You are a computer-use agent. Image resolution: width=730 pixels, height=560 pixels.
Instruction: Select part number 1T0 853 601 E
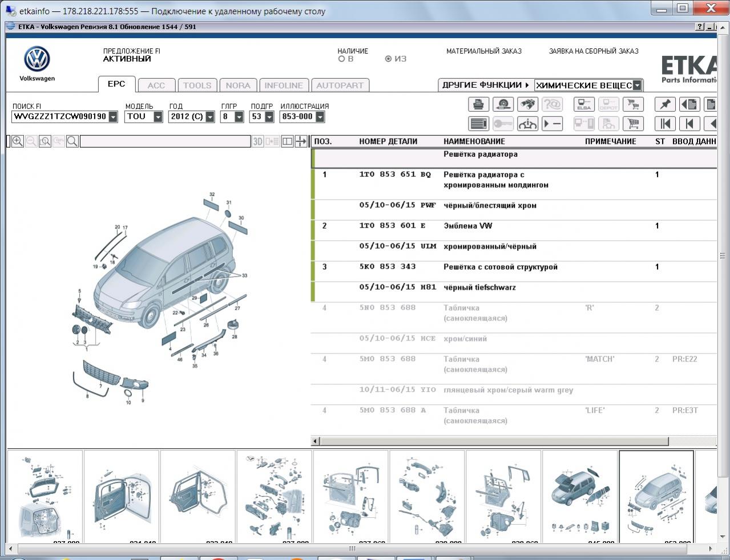(392, 226)
